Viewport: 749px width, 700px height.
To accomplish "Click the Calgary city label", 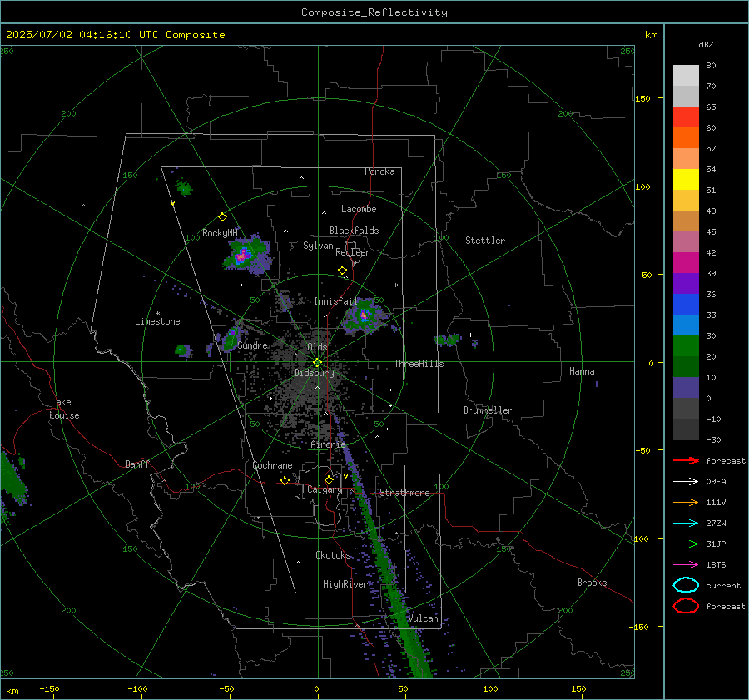I will 325,489.
